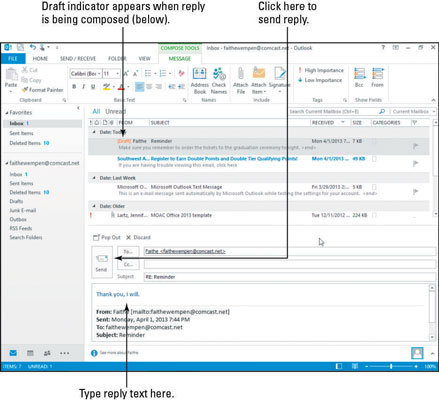Pop Out the reply window
This screenshot has width=439, height=400.
coord(107,237)
